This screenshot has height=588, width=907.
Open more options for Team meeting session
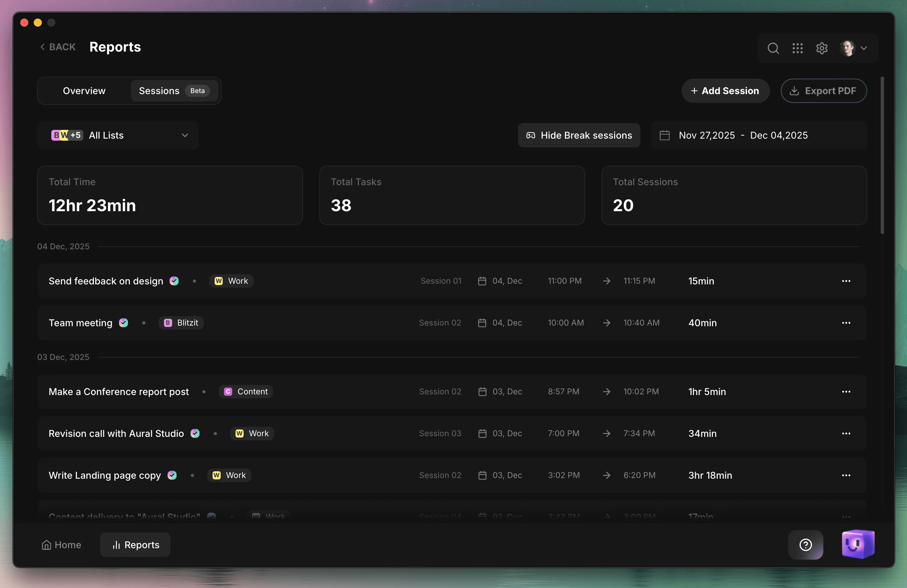[x=846, y=323]
